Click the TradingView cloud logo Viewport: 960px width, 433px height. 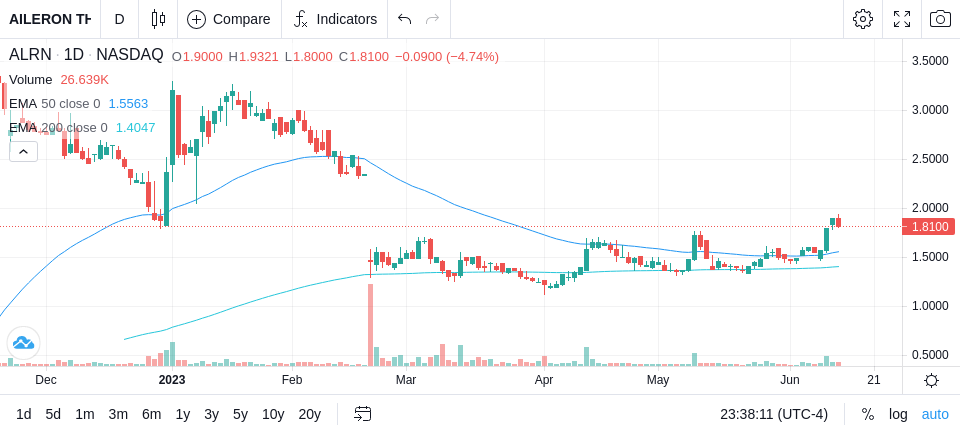point(23,342)
